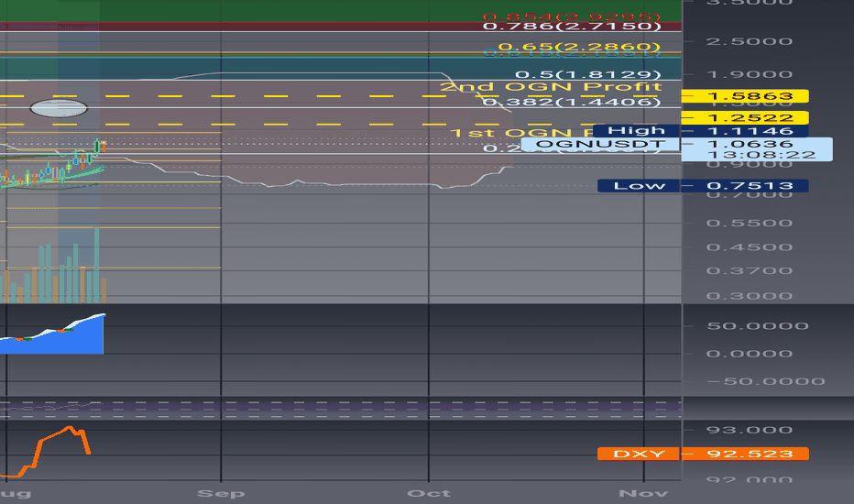
Task: Click the latest green candlestick
Action: click(x=97, y=147)
